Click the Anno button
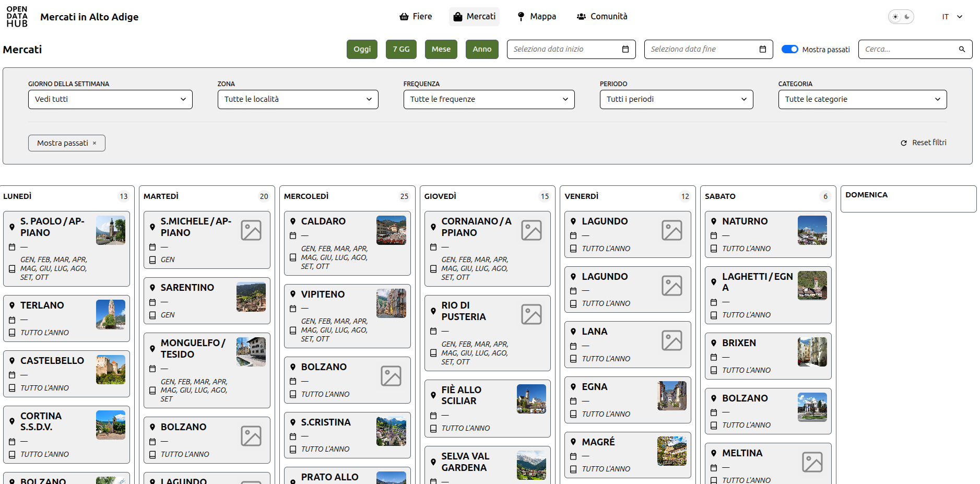The height and width of the screenshot is (484, 980). (482, 49)
